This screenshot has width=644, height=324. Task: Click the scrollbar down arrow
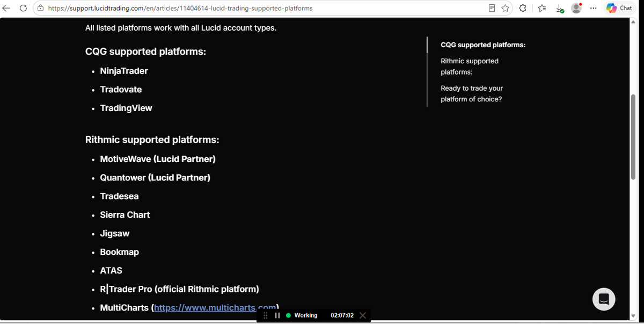634,315
